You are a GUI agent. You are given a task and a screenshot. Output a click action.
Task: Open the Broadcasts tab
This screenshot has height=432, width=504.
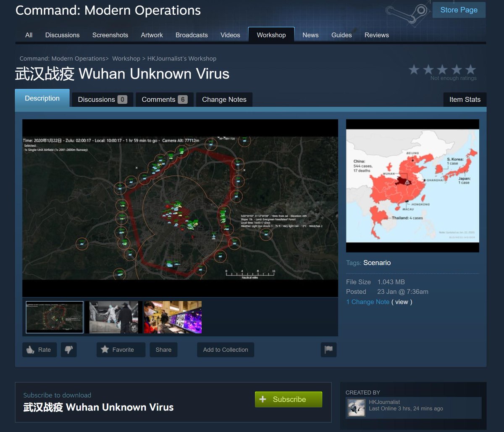192,35
